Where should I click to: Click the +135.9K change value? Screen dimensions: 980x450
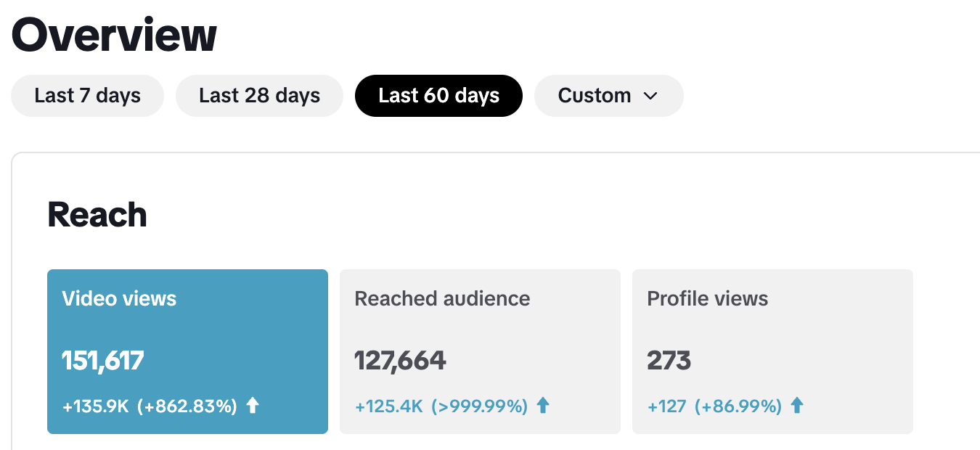pos(95,406)
